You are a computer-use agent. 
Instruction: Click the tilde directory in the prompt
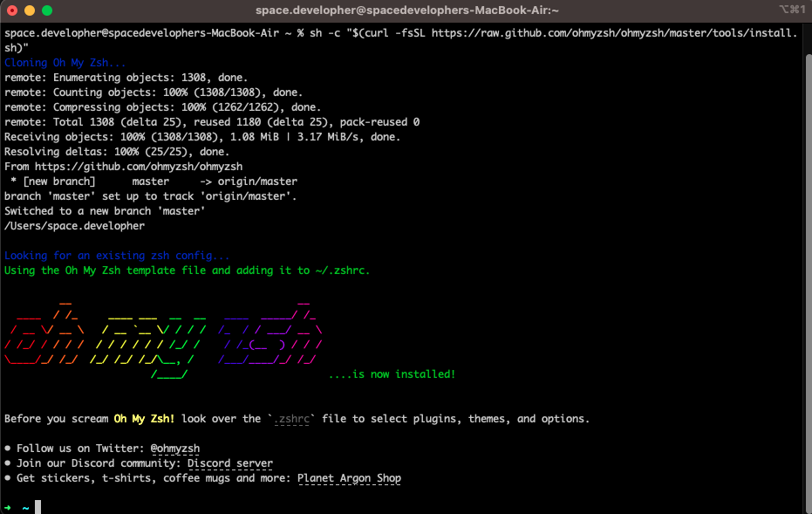coord(25,508)
